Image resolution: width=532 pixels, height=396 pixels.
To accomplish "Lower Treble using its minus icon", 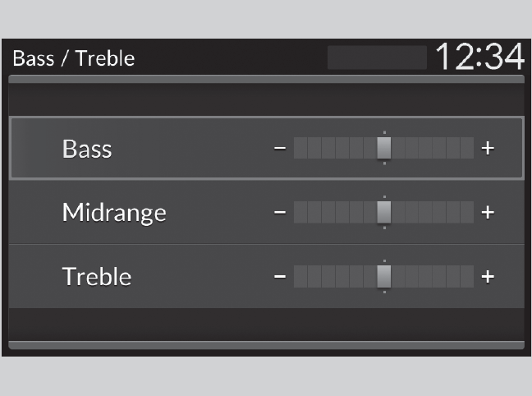I will pos(280,276).
